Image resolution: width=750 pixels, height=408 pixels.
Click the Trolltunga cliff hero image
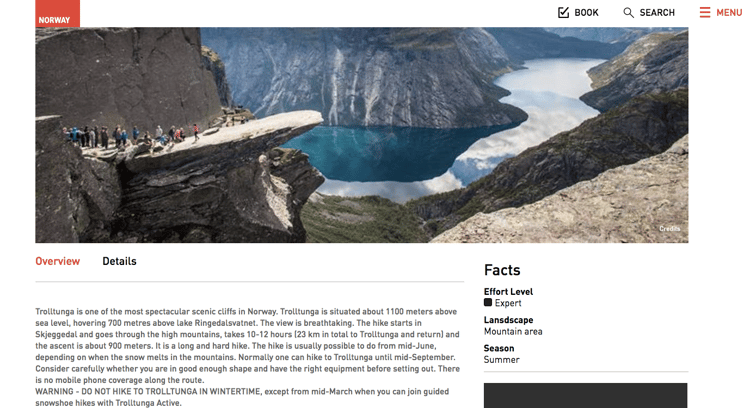click(362, 135)
